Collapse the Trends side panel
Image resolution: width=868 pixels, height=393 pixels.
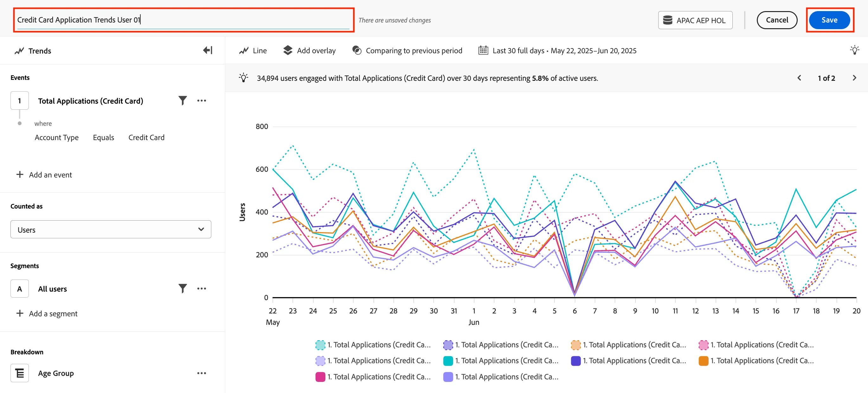(x=207, y=51)
